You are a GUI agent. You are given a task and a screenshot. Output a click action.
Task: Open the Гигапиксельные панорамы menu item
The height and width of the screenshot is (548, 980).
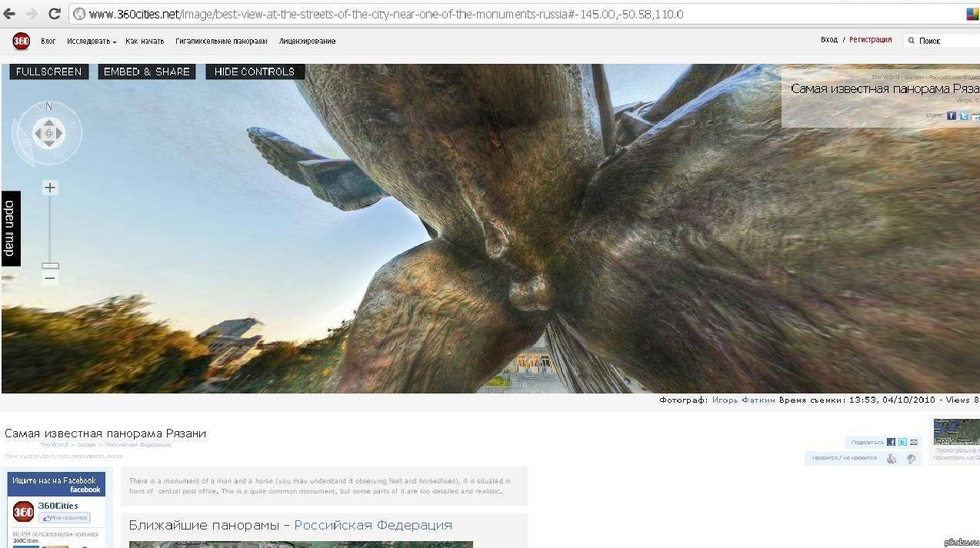pyautogui.click(x=221, y=42)
